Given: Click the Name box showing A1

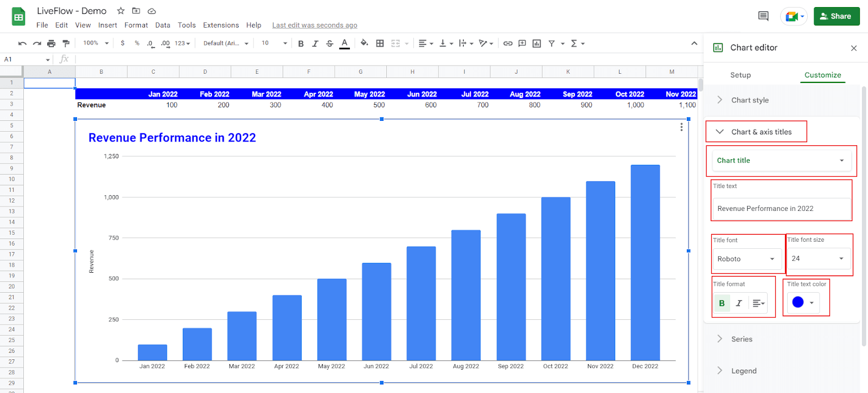Looking at the screenshot, I should point(27,59).
